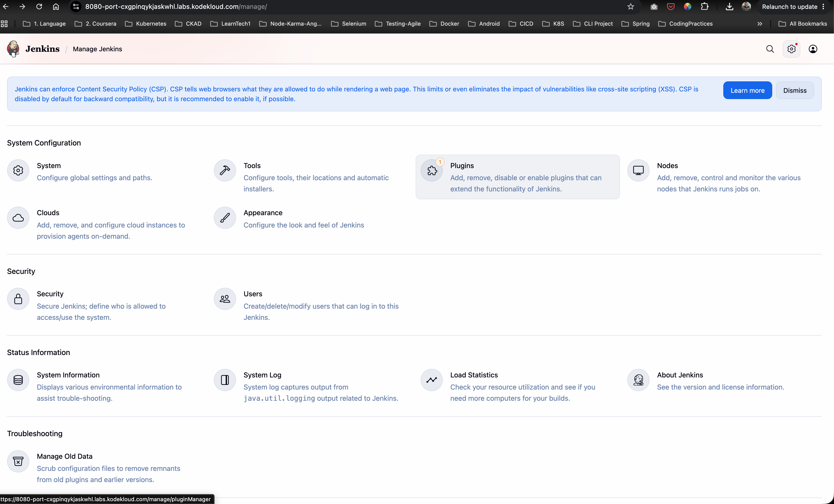Open the Jenkins search magnifier icon
Screen dimensions: 834x504
pyautogui.click(x=770, y=49)
